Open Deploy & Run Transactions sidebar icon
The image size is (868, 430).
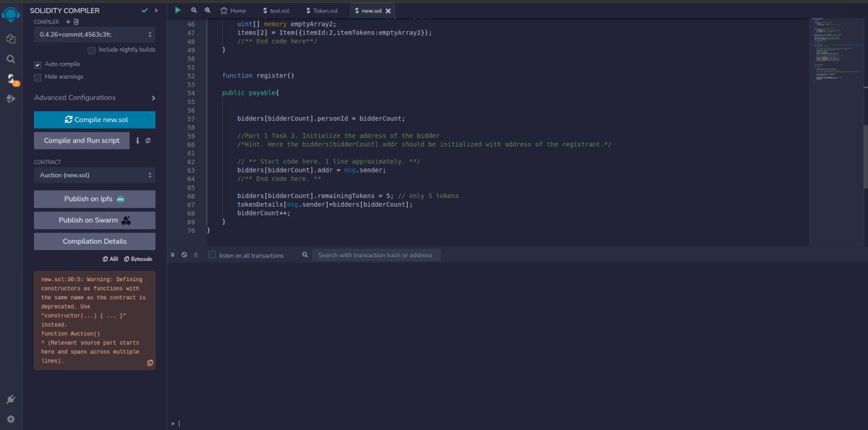(x=11, y=99)
